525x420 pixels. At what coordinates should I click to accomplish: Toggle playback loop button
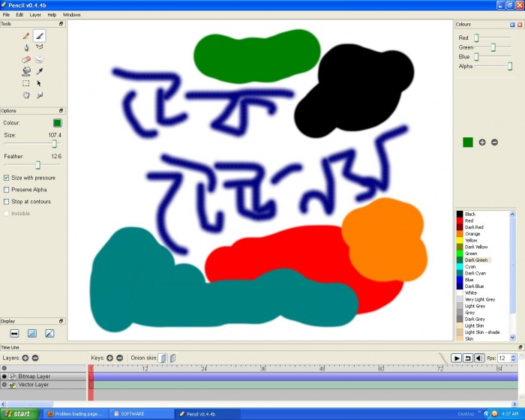click(468, 358)
